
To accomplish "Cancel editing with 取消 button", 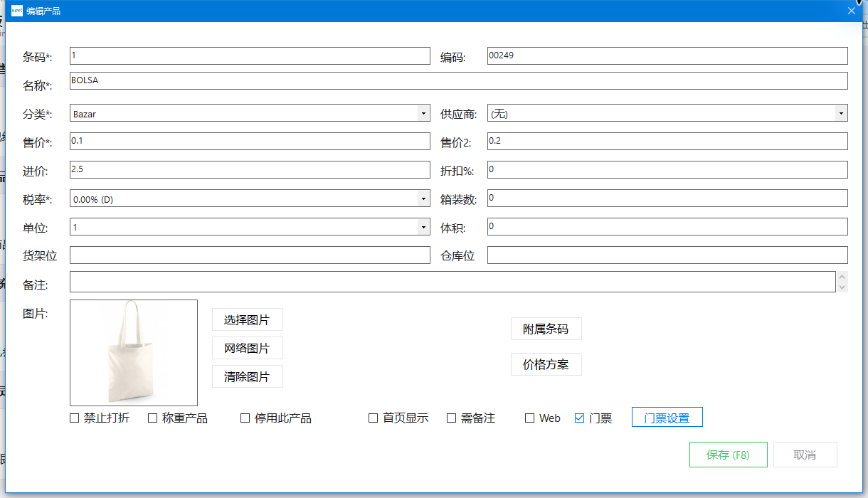I will 805,455.
